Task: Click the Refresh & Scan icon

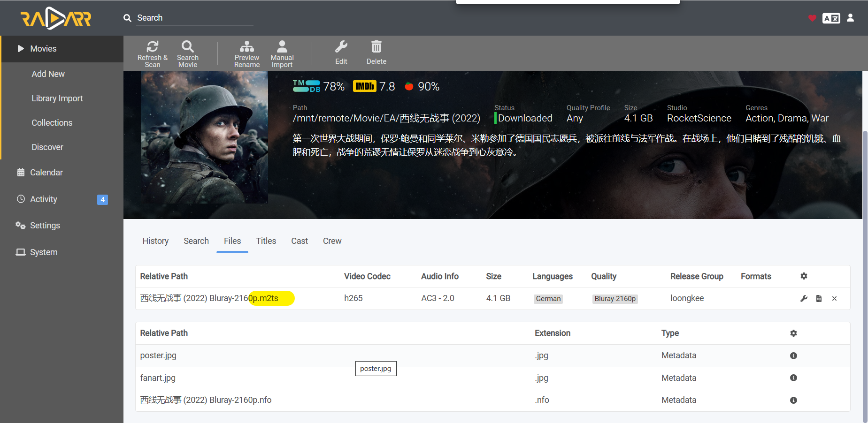Action: click(x=152, y=46)
